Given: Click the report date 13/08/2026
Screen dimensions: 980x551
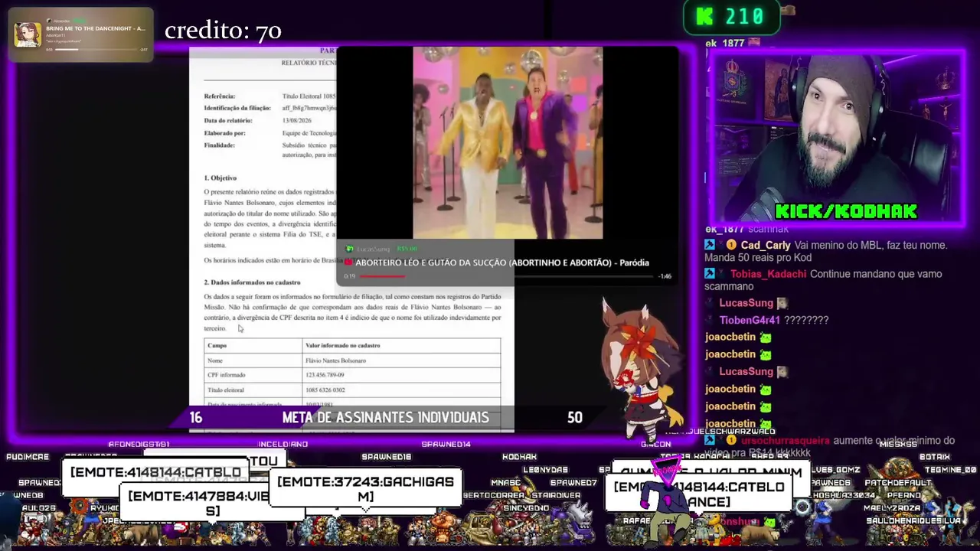Looking at the screenshot, I should 298,121.
